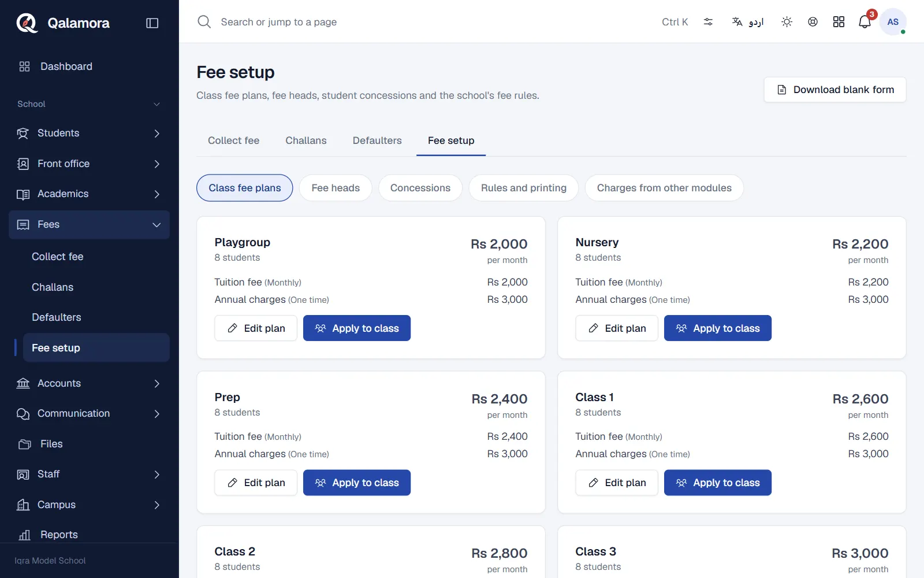Open the help lifebuoy icon
The image size is (924, 578).
click(x=813, y=22)
